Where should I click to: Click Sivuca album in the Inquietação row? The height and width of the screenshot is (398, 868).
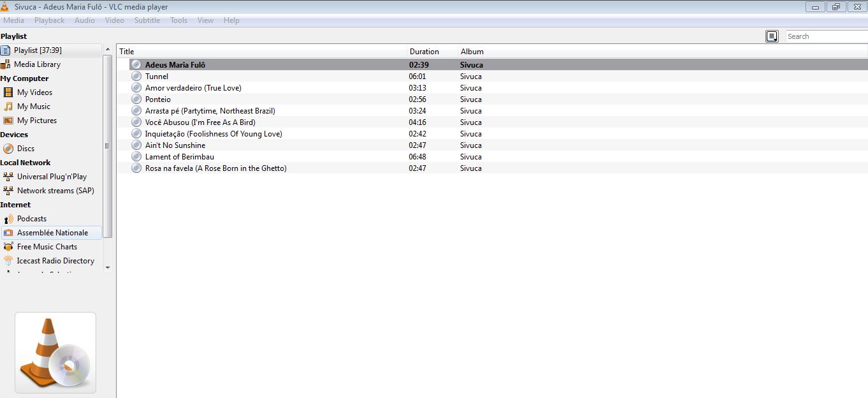[x=471, y=133]
